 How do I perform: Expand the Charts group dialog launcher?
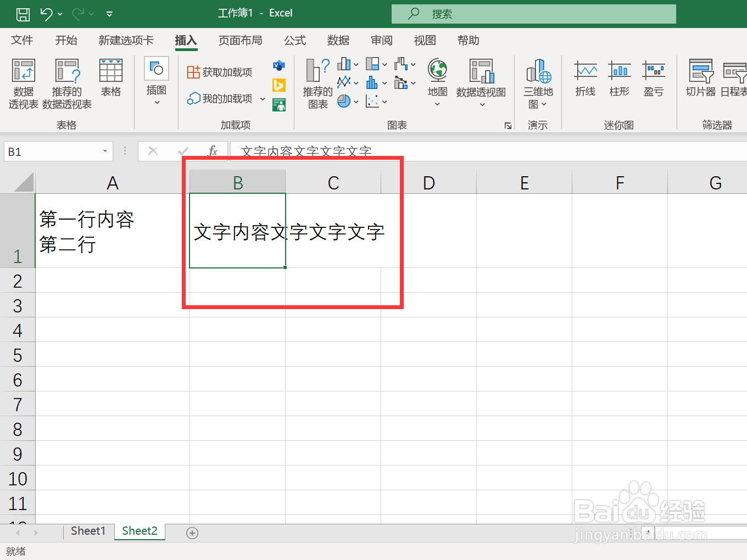click(508, 125)
